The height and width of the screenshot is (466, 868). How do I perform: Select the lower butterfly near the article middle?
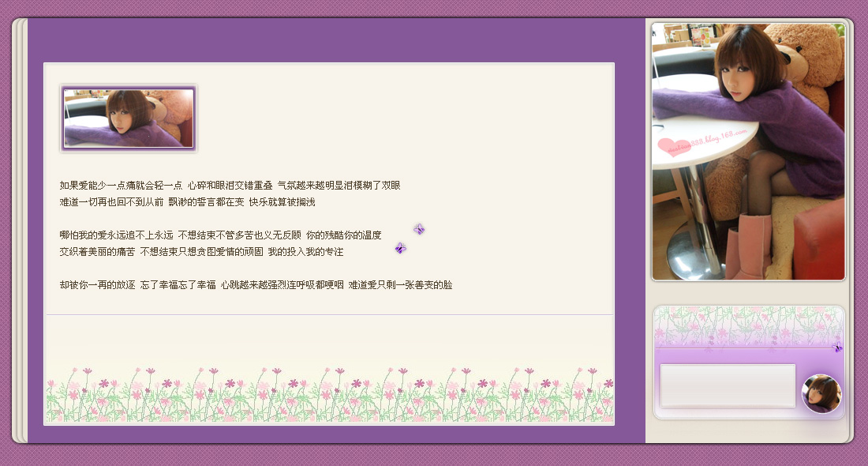pyautogui.click(x=401, y=247)
